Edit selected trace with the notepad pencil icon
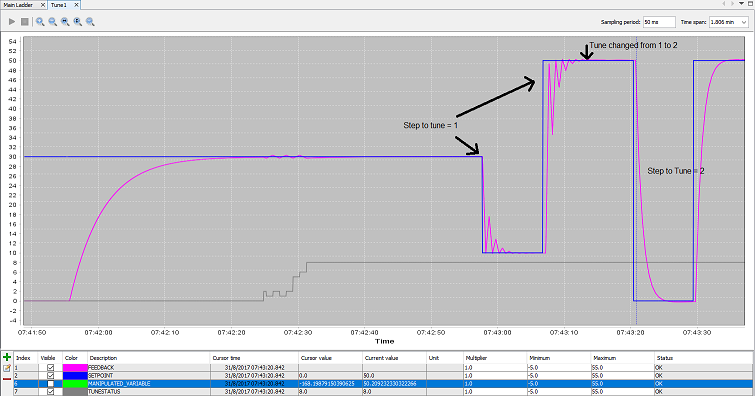 (7, 368)
